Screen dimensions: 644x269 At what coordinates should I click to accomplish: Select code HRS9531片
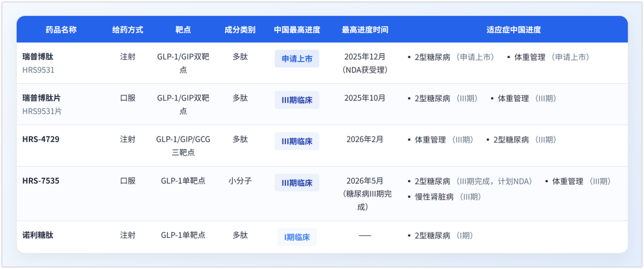coord(42,111)
